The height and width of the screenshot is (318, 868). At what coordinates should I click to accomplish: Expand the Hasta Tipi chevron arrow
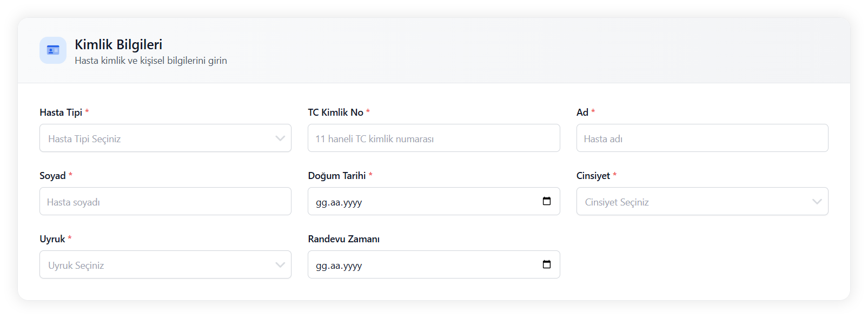pyautogui.click(x=280, y=138)
